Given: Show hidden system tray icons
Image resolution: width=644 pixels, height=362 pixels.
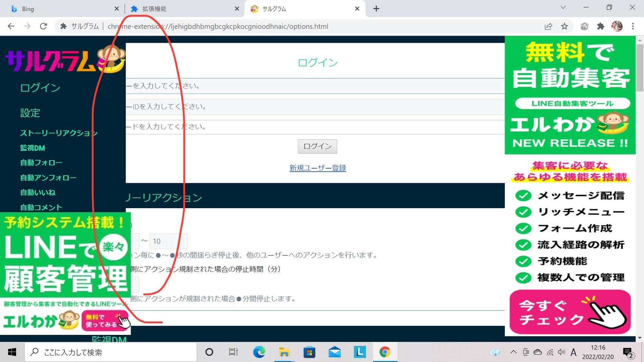Looking at the screenshot, I should point(513,352).
